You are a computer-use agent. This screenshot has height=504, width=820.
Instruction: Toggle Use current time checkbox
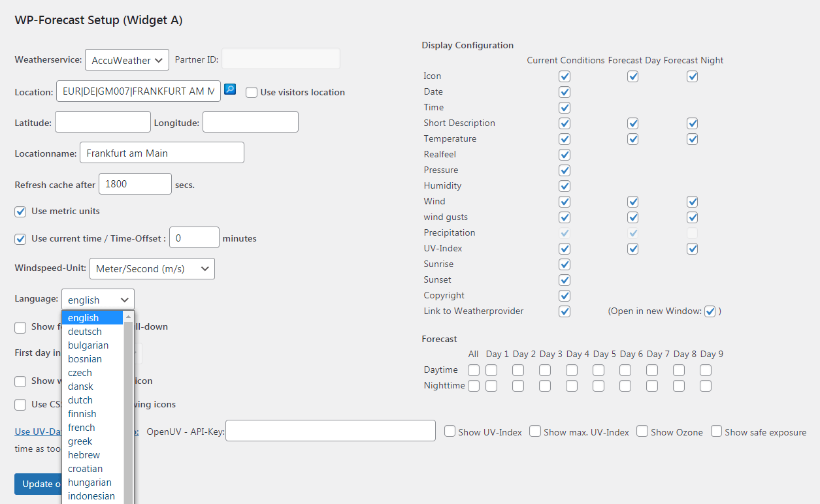click(21, 238)
